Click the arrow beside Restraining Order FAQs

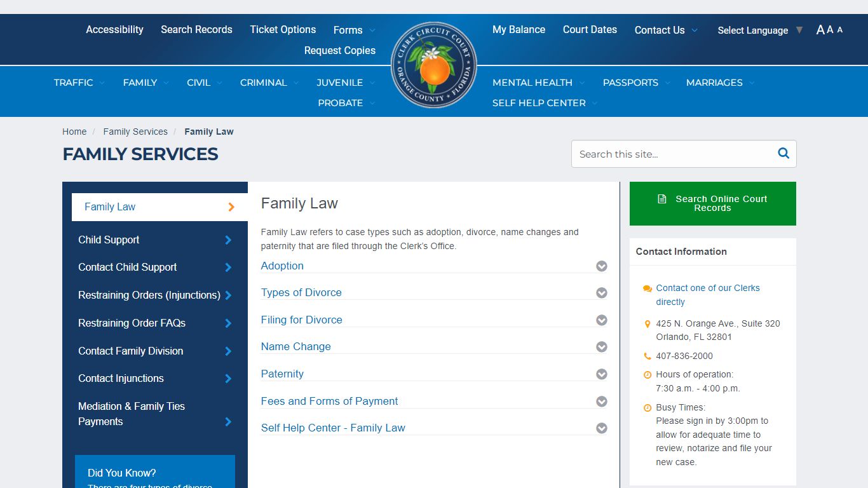pos(228,323)
